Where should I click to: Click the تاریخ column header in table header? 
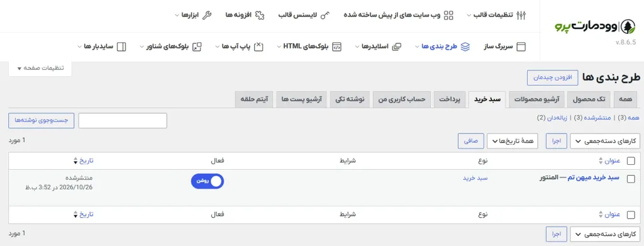click(x=86, y=160)
